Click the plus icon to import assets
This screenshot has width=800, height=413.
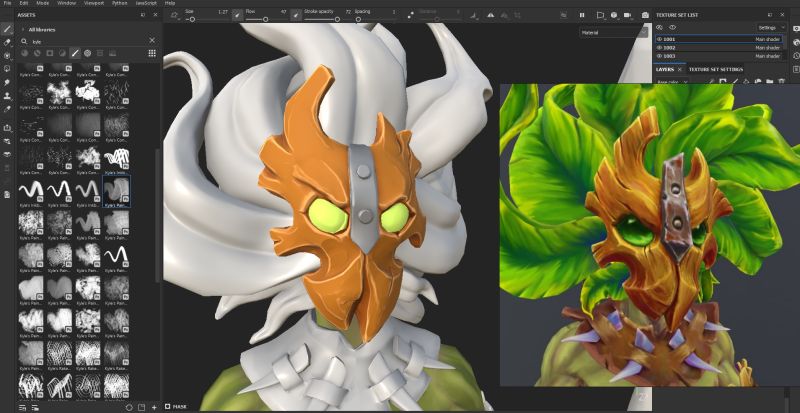click(155, 407)
